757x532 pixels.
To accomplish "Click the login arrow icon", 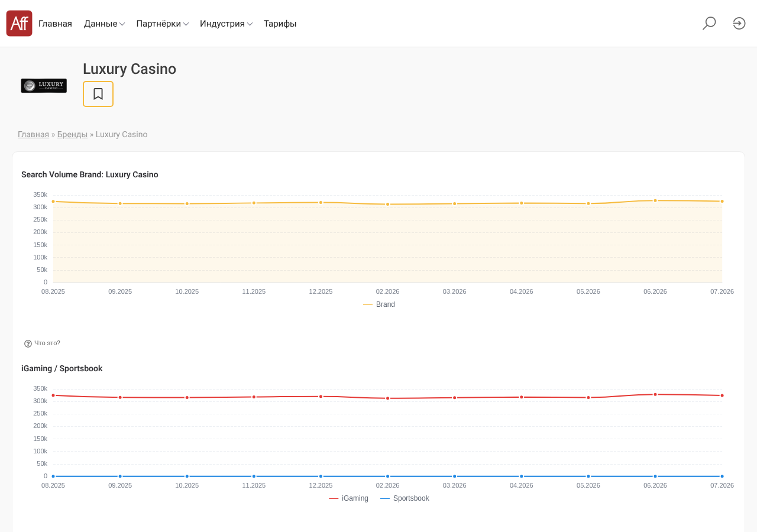I will point(739,24).
